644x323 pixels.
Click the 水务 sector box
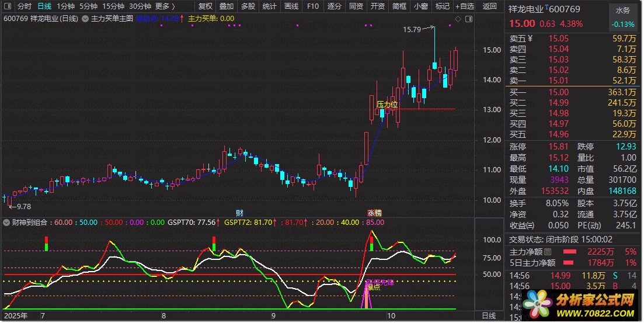pyautogui.click(x=623, y=11)
